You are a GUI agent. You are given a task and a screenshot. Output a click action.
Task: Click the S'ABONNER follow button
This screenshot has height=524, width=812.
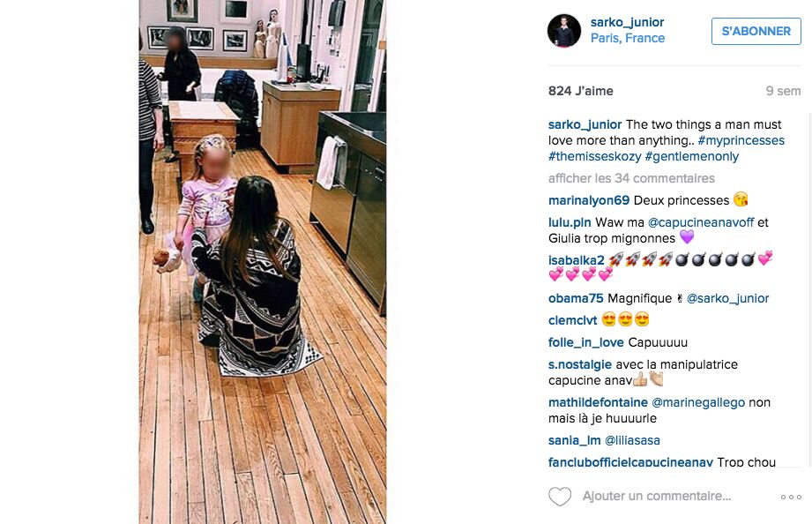[x=756, y=31]
